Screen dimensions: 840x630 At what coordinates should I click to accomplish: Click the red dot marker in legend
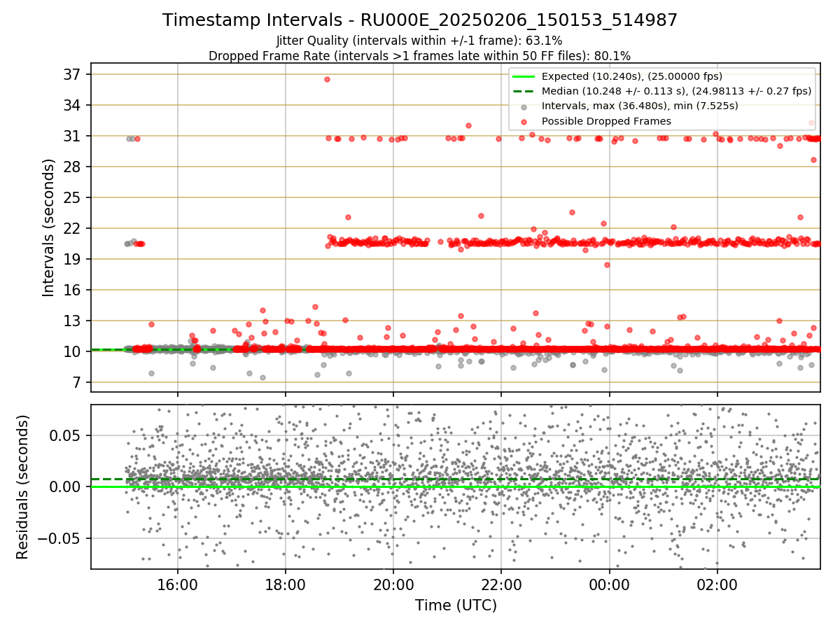coord(524,122)
